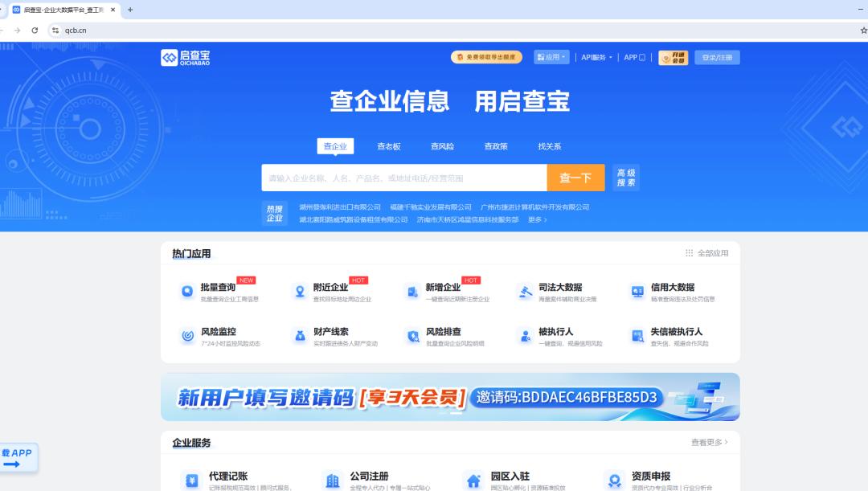Click the 批量查询 app icon
This screenshot has width=868, height=491.
(x=187, y=292)
